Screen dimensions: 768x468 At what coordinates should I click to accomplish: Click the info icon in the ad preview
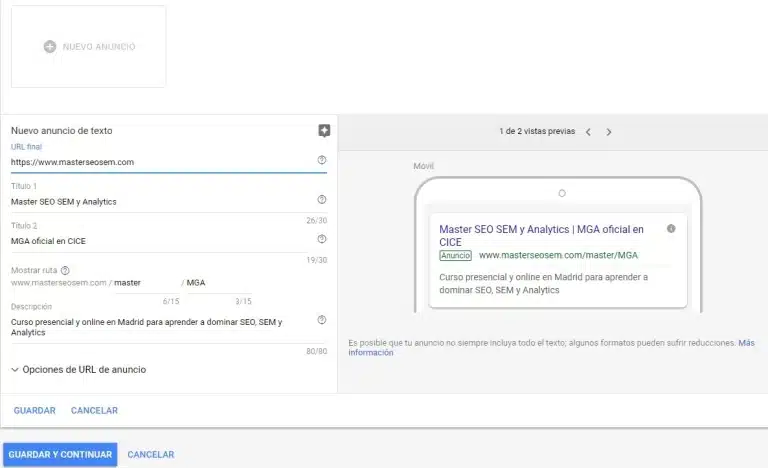tap(670, 229)
